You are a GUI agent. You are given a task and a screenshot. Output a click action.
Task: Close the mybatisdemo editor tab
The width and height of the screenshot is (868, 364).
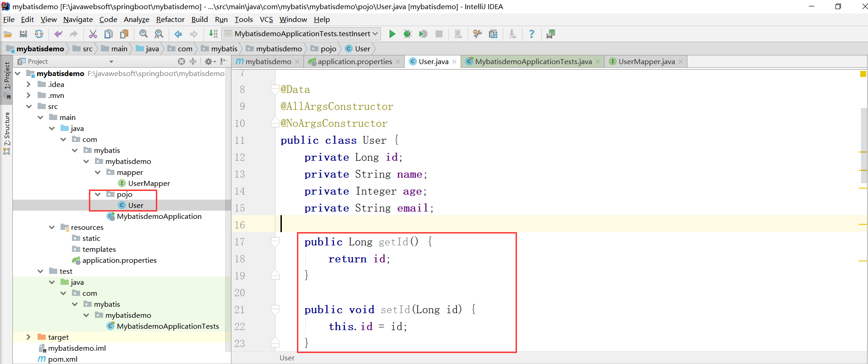(x=297, y=62)
